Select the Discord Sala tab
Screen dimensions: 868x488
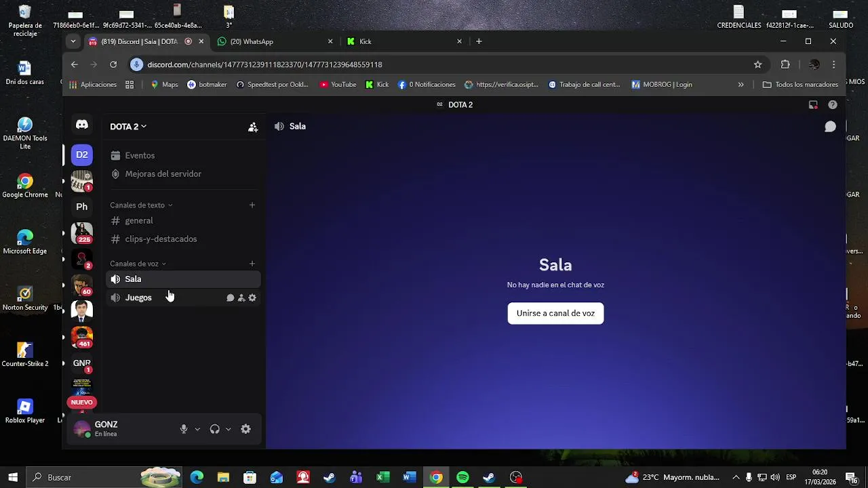(x=146, y=41)
